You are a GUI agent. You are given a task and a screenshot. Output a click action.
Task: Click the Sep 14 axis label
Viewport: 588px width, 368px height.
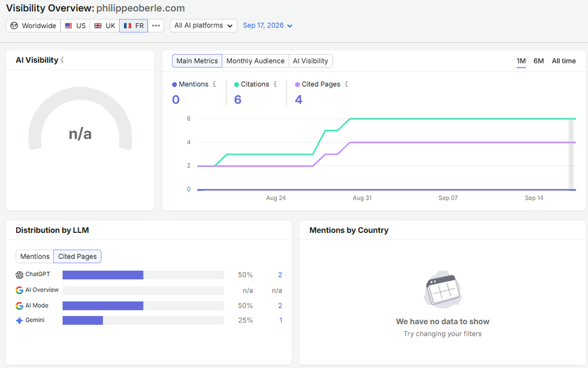[534, 198]
